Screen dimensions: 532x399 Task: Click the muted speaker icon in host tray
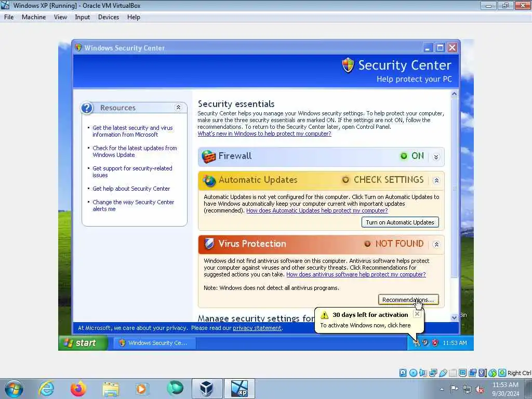[480, 389]
